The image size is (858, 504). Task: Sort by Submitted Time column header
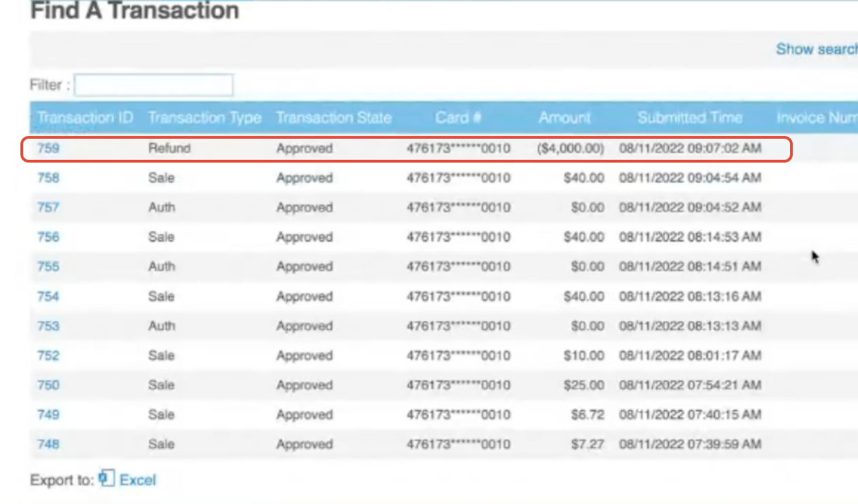point(690,118)
